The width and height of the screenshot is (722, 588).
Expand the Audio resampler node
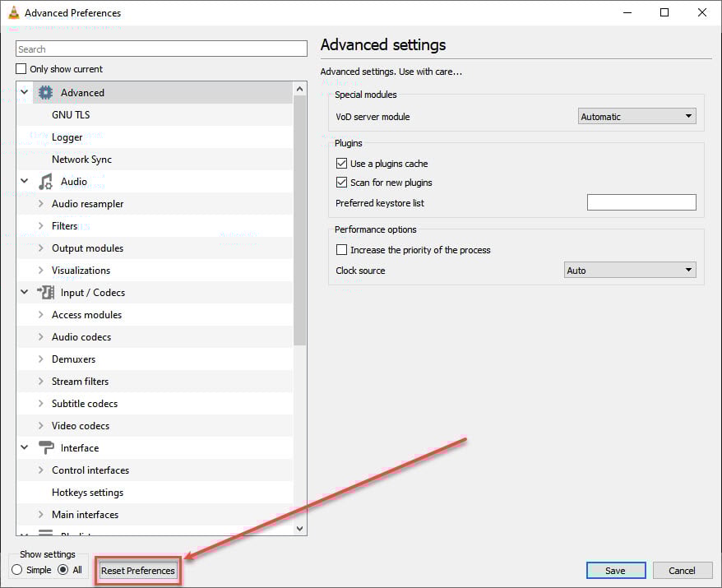coord(41,203)
